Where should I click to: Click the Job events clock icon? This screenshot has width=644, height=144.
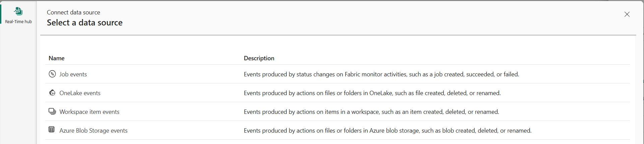(x=52, y=74)
